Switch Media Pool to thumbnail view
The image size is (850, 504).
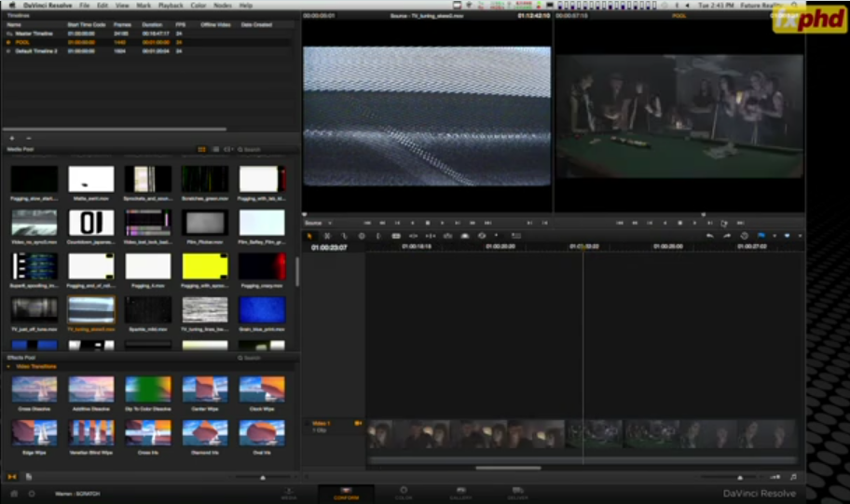point(201,149)
